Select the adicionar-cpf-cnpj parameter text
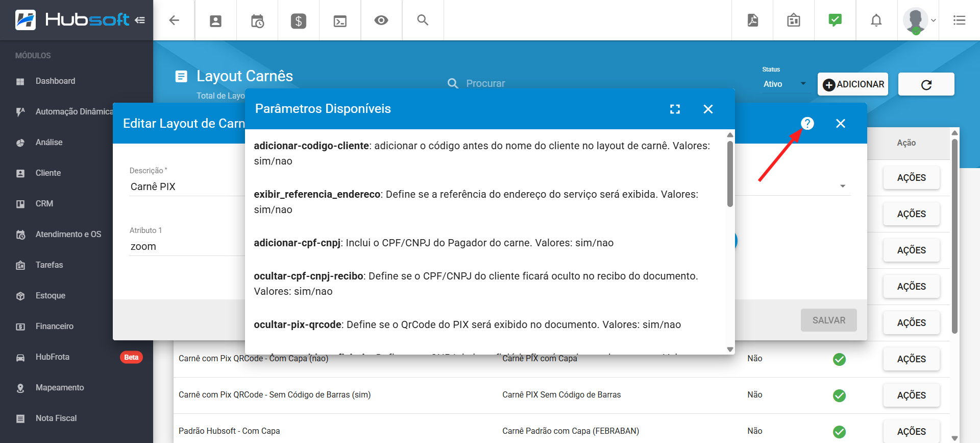The height and width of the screenshot is (443, 980). pos(297,243)
